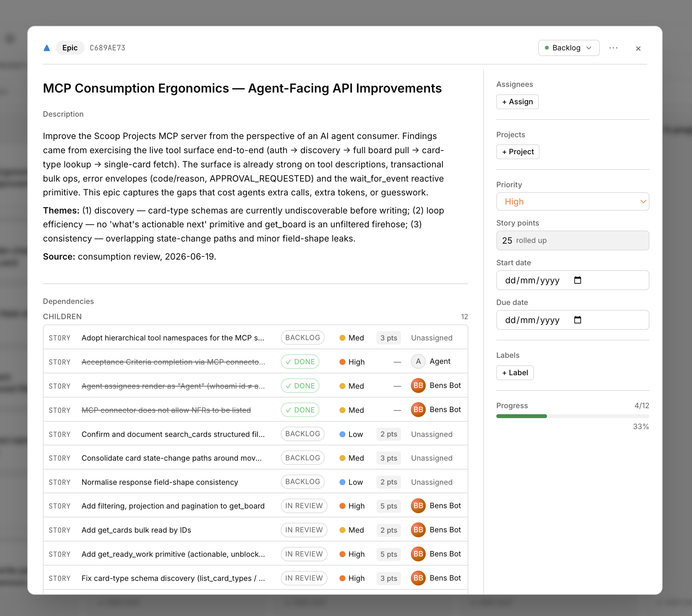Viewport: 692px width, 616px height.
Task: Click the Agent avatar in Acceptance Criteria row
Action: coord(418,361)
